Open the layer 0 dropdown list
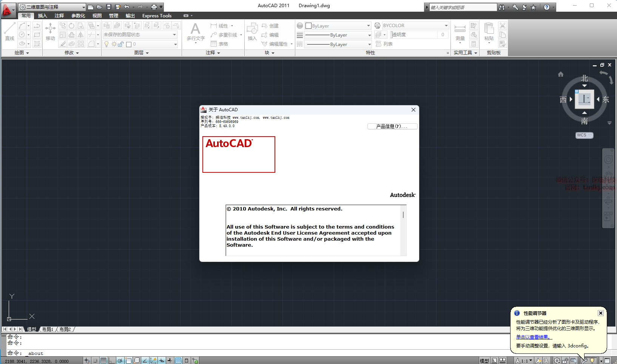Image resolution: width=617 pixels, height=364 pixels. click(140, 44)
